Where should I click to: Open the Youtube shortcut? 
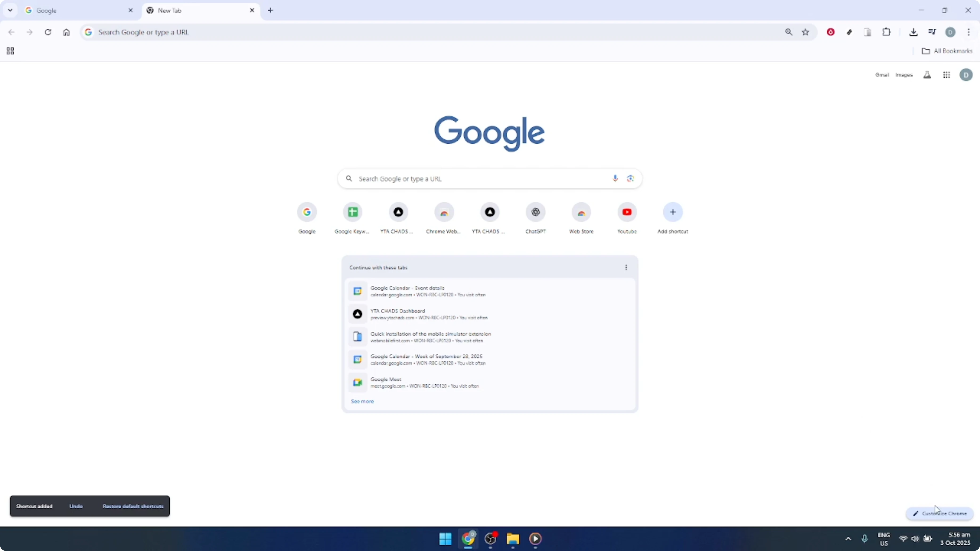(x=627, y=212)
